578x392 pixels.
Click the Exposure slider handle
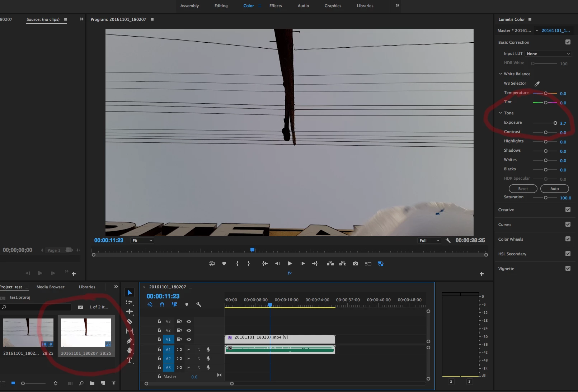pos(555,123)
